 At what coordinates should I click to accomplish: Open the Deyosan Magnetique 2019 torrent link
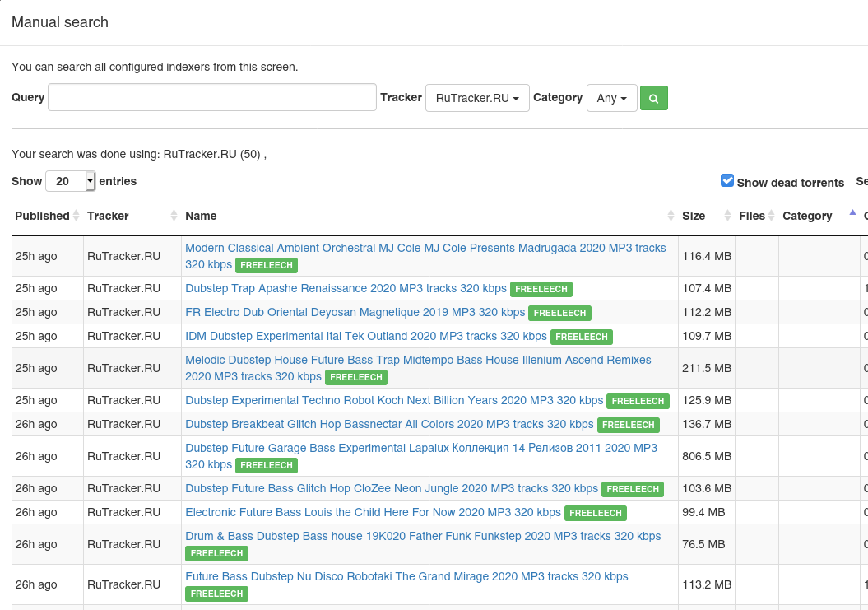pos(354,312)
